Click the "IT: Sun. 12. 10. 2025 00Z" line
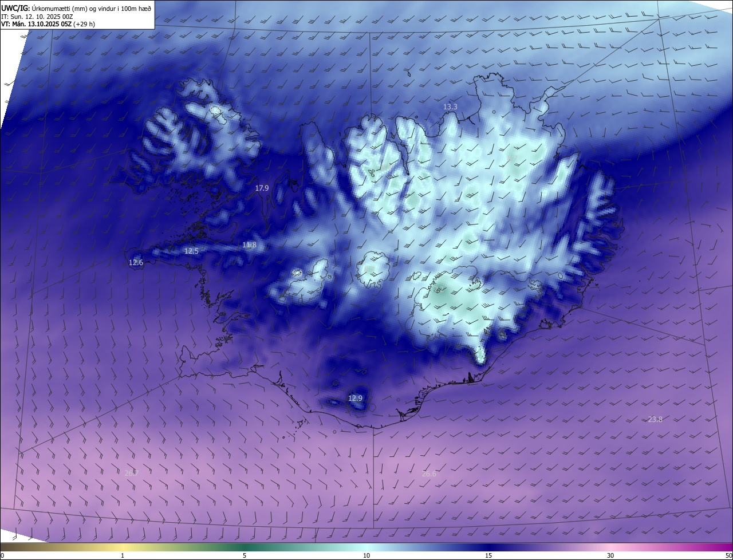Viewport: 733px width, 560px height. [x=38, y=16]
